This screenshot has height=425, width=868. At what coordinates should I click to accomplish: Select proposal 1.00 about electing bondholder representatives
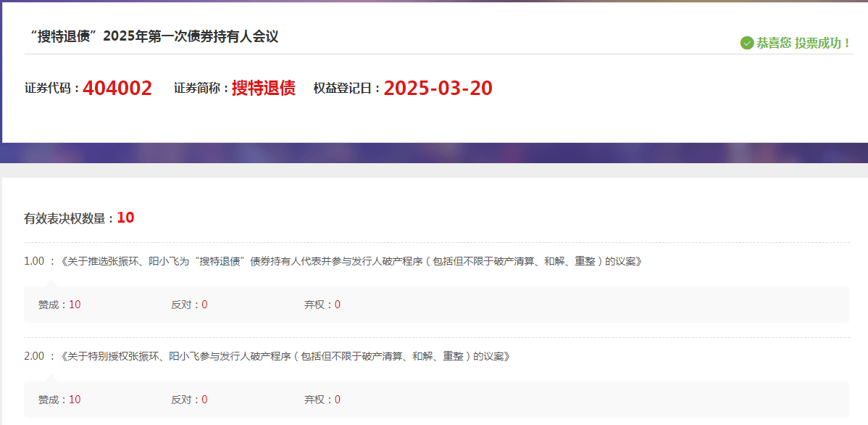[351, 261]
